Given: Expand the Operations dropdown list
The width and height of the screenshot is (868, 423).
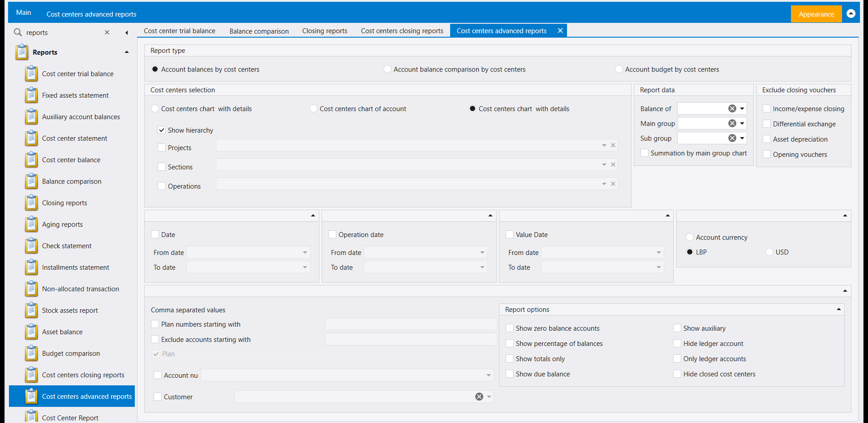Looking at the screenshot, I should point(604,184).
